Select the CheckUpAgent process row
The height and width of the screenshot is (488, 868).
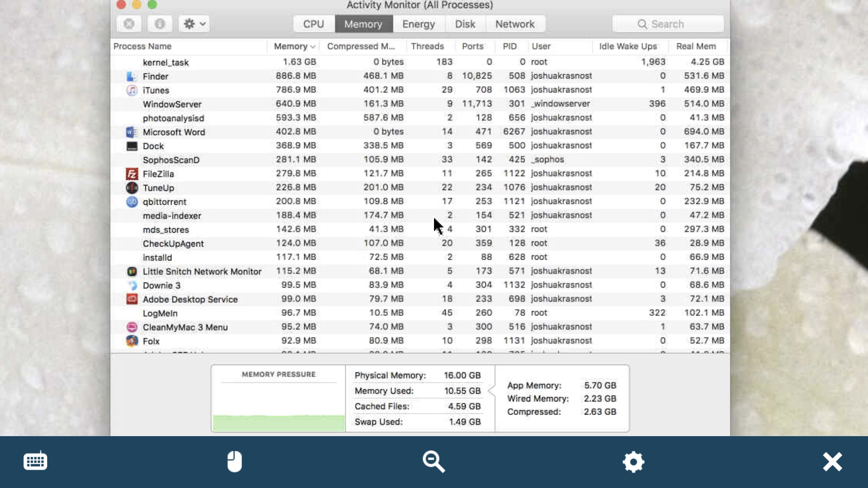[x=420, y=243]
